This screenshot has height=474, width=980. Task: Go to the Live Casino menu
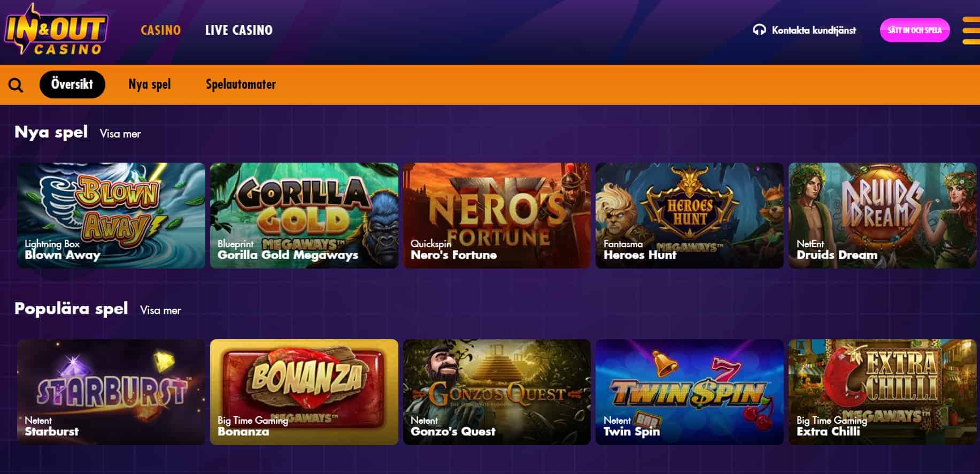[239, 30]
